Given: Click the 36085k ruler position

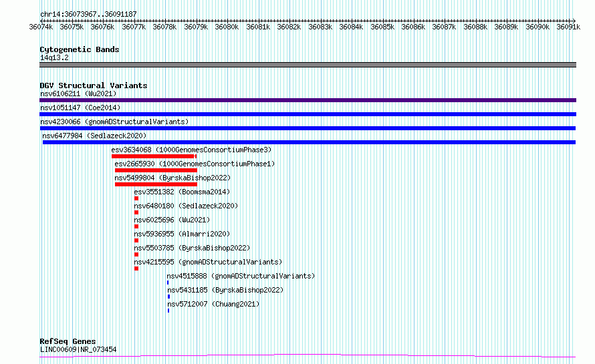Looking at the screenshot, I should (x=382, y=27).
